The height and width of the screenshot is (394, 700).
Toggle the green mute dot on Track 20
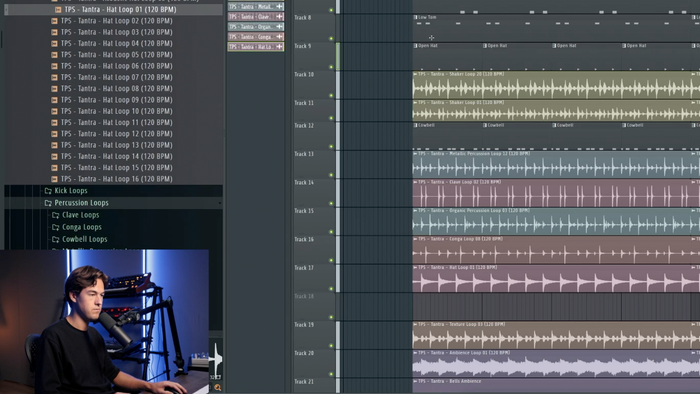[331, 374]
